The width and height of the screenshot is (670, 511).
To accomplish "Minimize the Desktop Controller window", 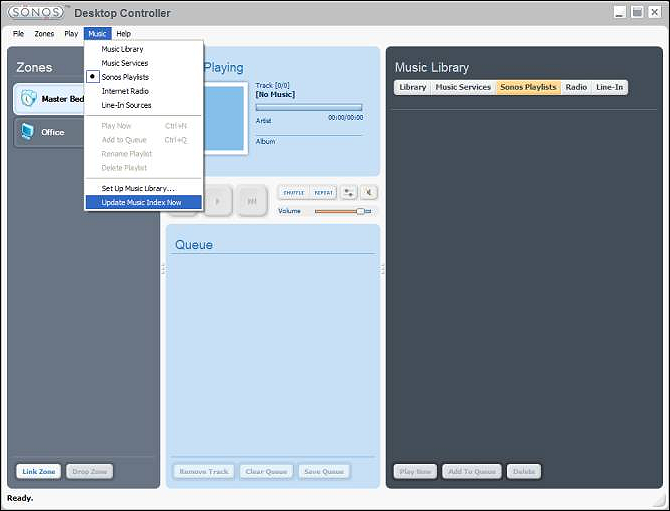I will click(620, 12).
